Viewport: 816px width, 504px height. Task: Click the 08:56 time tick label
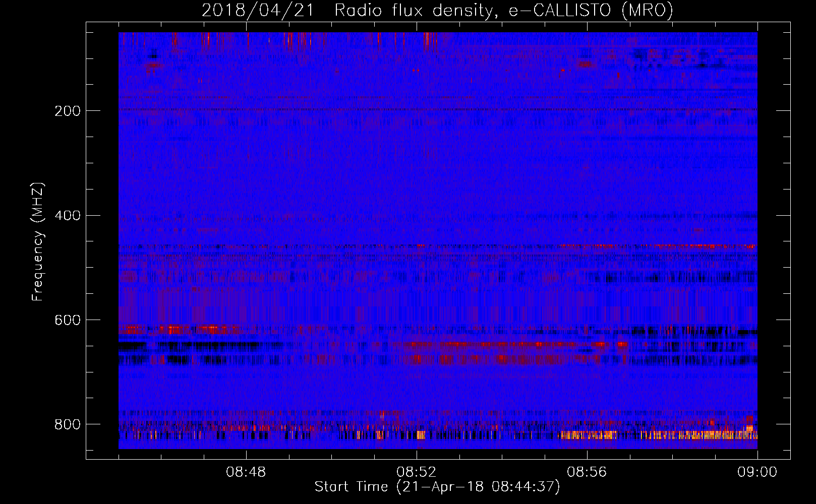pos(587,472)
